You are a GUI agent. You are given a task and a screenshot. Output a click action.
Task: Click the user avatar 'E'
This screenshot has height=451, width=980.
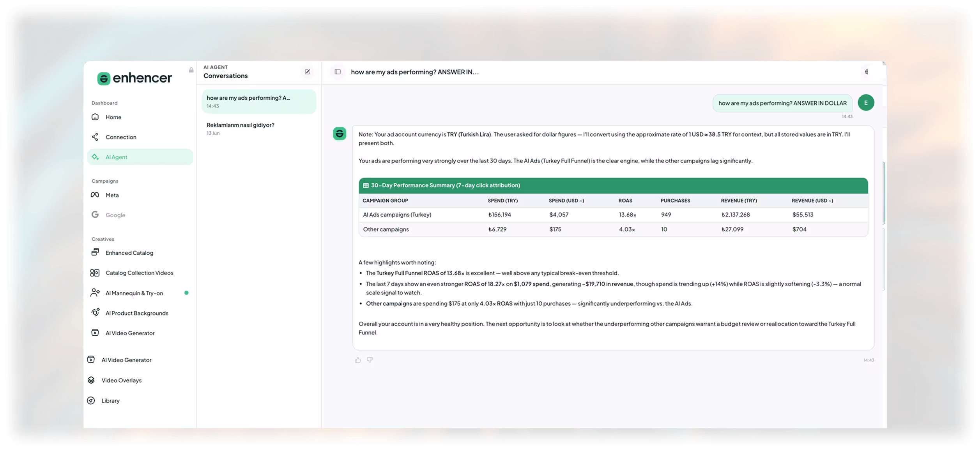[x=866, y=103]
